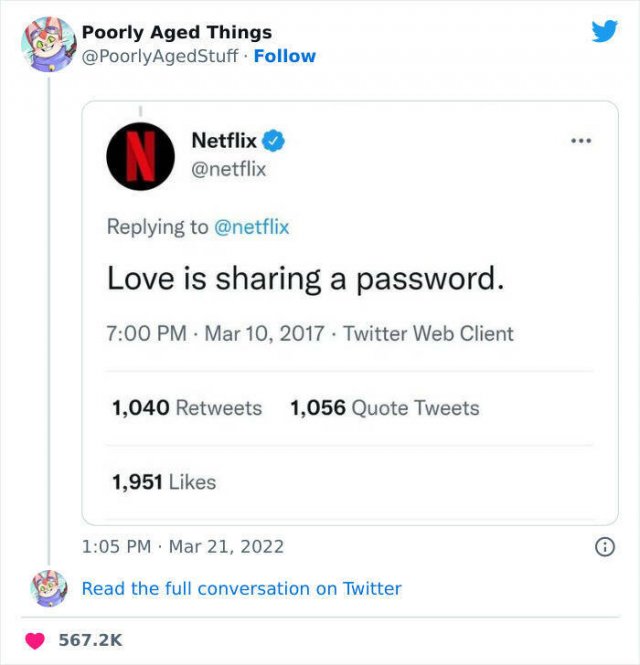View the 1,951 Likes list

164,482
